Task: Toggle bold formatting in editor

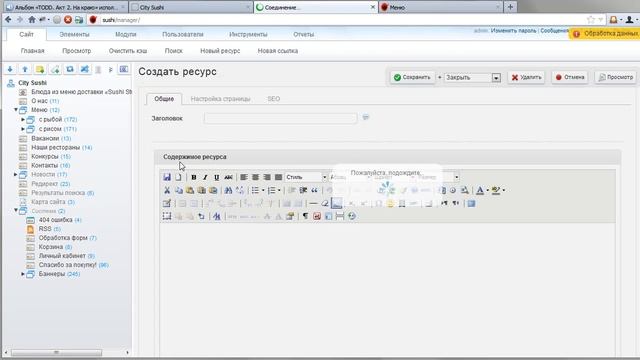Action: pos(194,177)
